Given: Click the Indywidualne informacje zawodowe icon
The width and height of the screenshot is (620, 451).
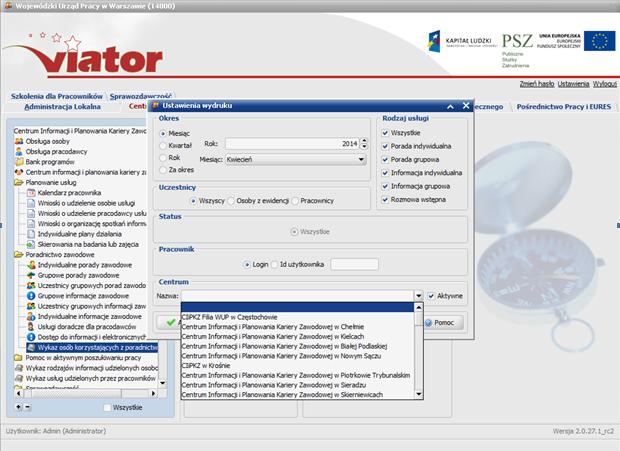Looking at the screenshot, I should (31, 316).
